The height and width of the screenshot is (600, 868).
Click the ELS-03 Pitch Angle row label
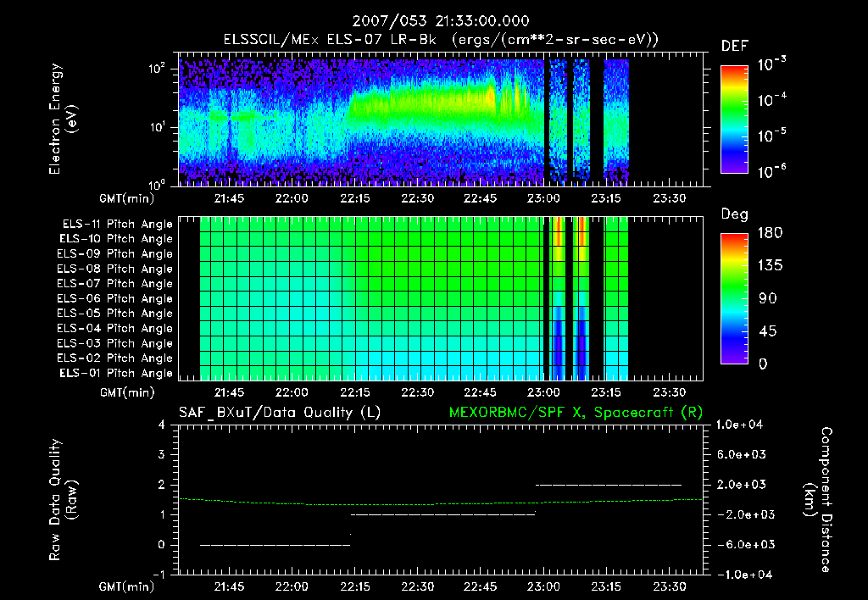[x=115, y=343]
